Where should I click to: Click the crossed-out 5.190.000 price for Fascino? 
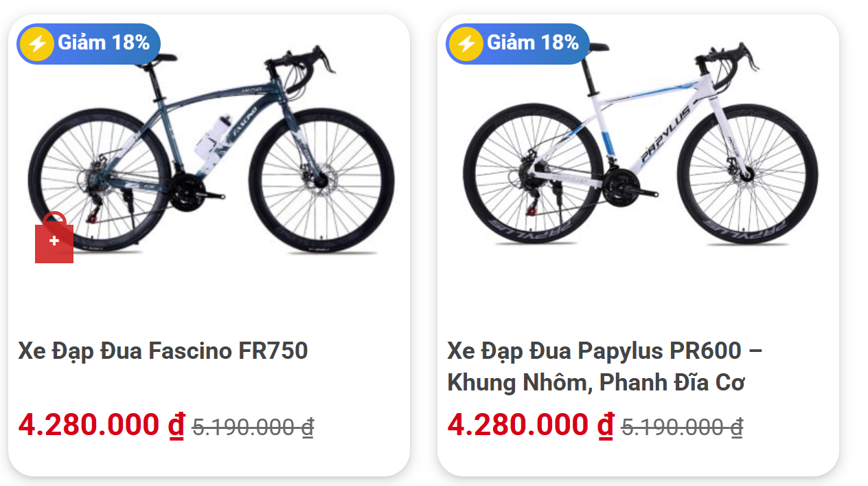[252, 428]
